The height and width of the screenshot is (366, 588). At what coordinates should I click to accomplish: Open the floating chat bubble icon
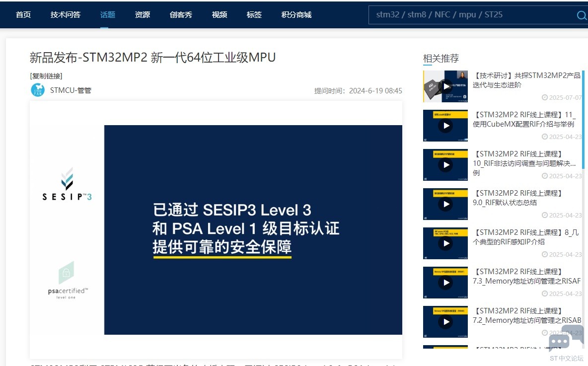(566, 339)
